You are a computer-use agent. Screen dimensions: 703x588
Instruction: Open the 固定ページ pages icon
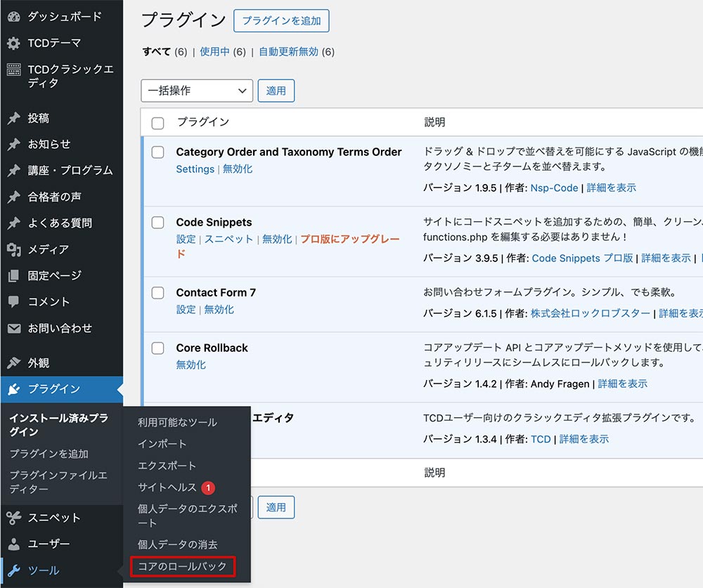click(15, 275)
